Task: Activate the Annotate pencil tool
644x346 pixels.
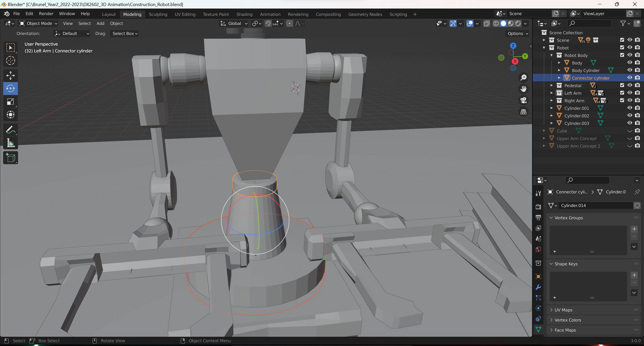Action: (11, 130)
